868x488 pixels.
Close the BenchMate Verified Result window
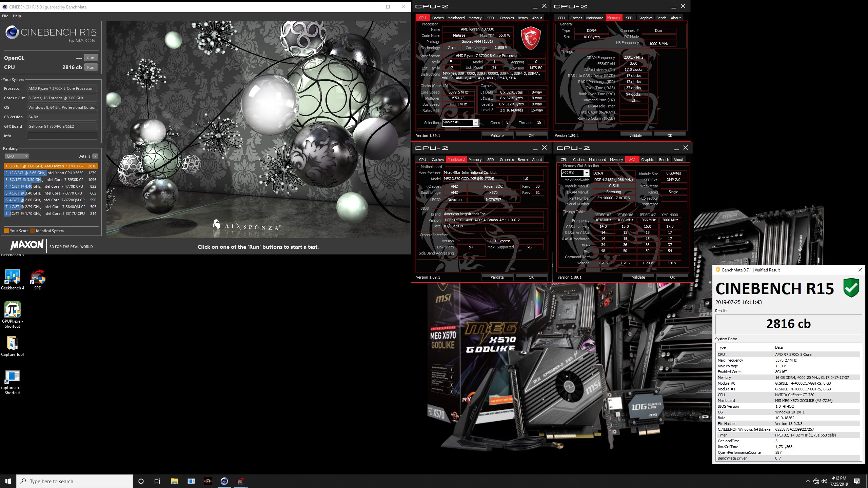pos(860,270)
